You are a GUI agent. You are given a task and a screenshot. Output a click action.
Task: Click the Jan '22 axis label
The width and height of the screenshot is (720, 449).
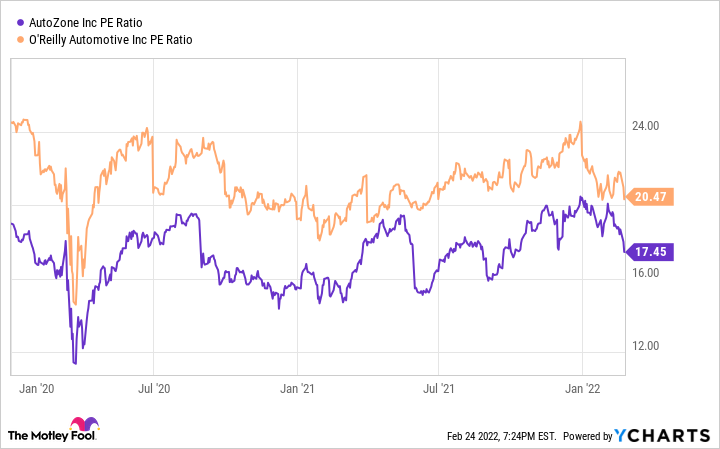584,383
